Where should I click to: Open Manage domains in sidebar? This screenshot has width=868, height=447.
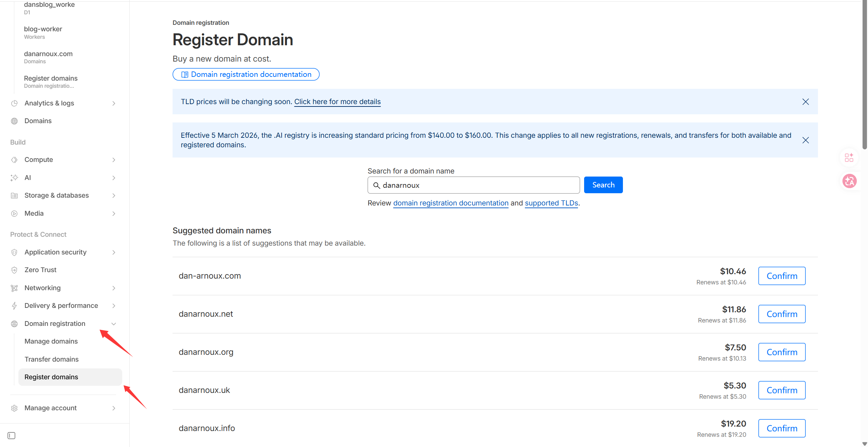(51, 341)
